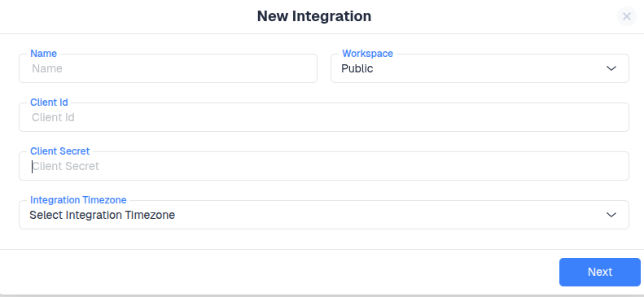Click the Integration Timezone label text

coord(78,200)
